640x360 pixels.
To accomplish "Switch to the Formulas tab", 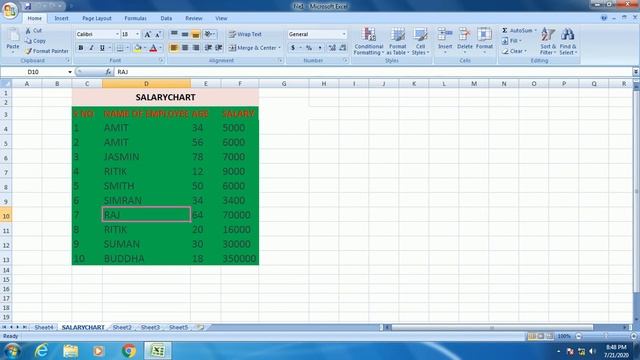I will [135, 18].
